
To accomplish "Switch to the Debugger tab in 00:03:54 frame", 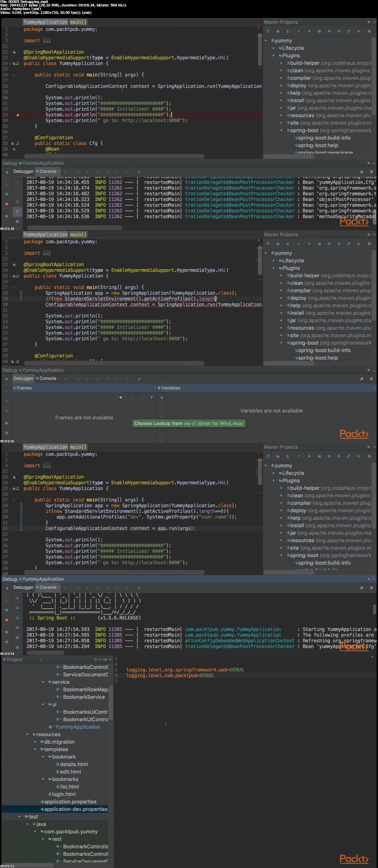I will coord(23,587).
